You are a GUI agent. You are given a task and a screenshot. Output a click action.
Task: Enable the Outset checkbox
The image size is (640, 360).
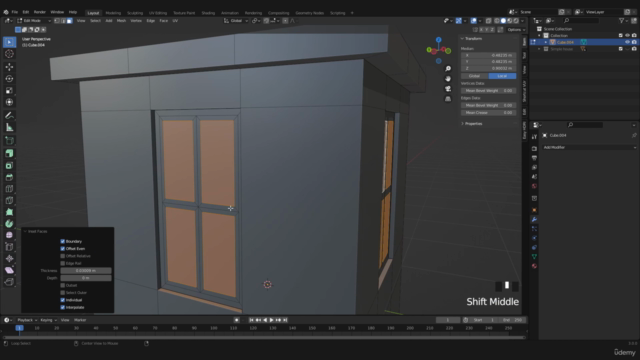(62, 285)
